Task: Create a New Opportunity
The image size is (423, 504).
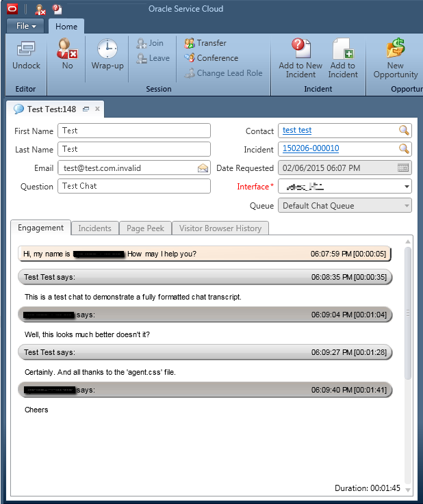Action: tap(396, 58)
